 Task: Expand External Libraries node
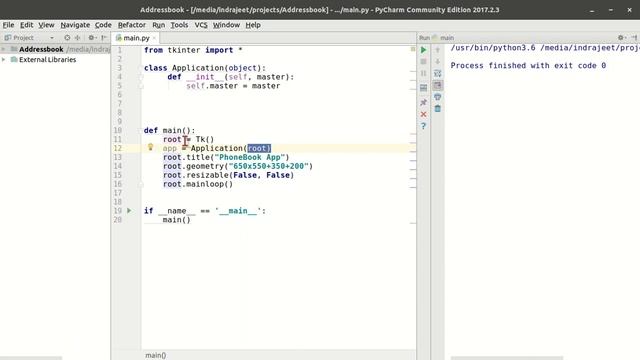[x=4, y=60]
